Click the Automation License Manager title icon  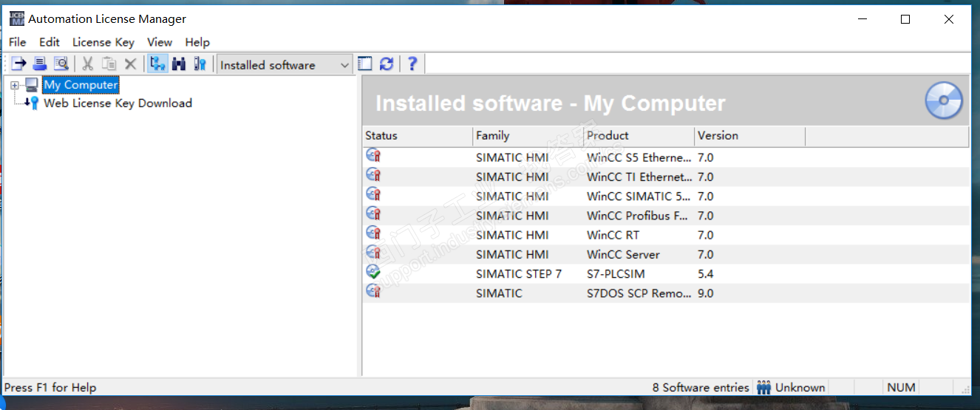point(17,19)
